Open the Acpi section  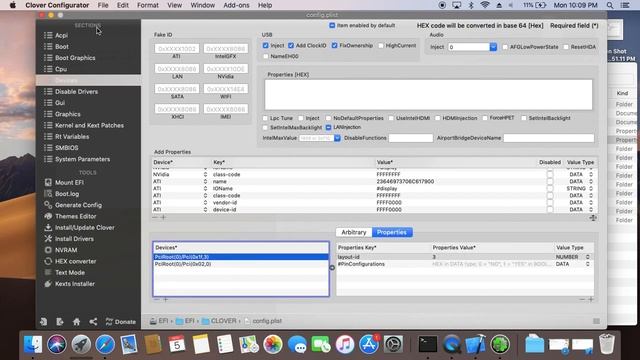(x=61, y=36)
